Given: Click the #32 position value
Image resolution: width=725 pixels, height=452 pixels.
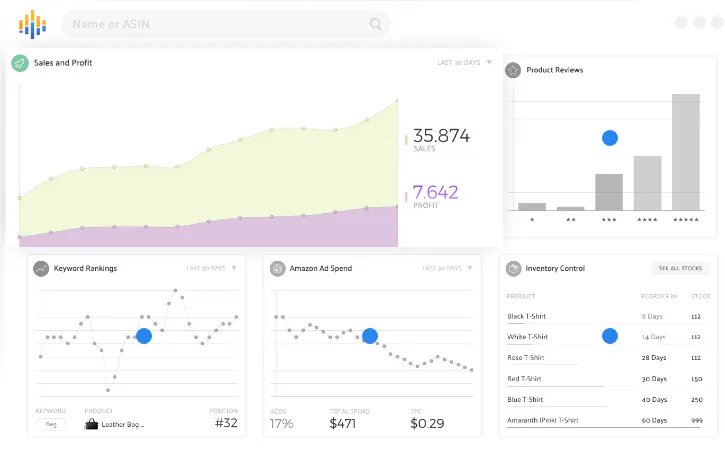Looking at the screenshot, I should 226,423.
